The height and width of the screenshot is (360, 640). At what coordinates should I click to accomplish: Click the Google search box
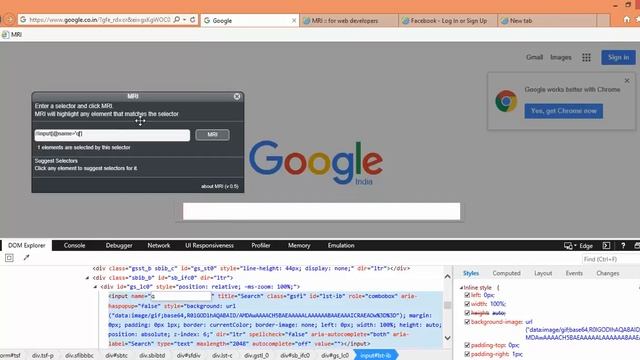[321, 211]
